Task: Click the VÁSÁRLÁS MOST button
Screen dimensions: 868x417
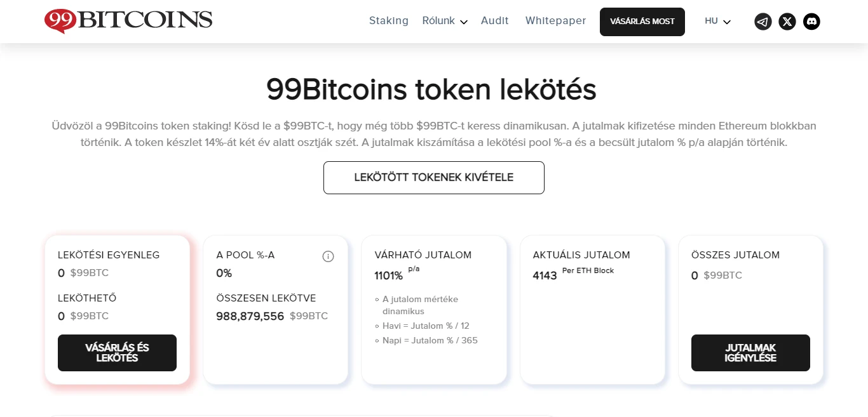Action: pyautogui.click(x=642, y=22)
